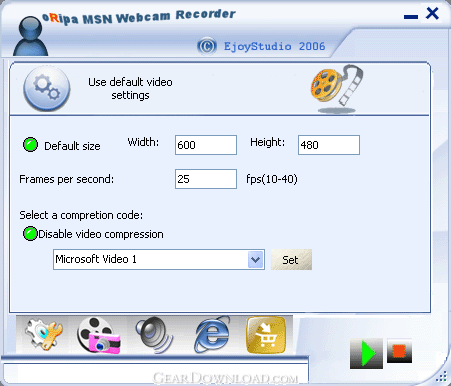Open audio settings speaker icon
Viewport: 451px width, 386px height.
(x=154, y=335)
